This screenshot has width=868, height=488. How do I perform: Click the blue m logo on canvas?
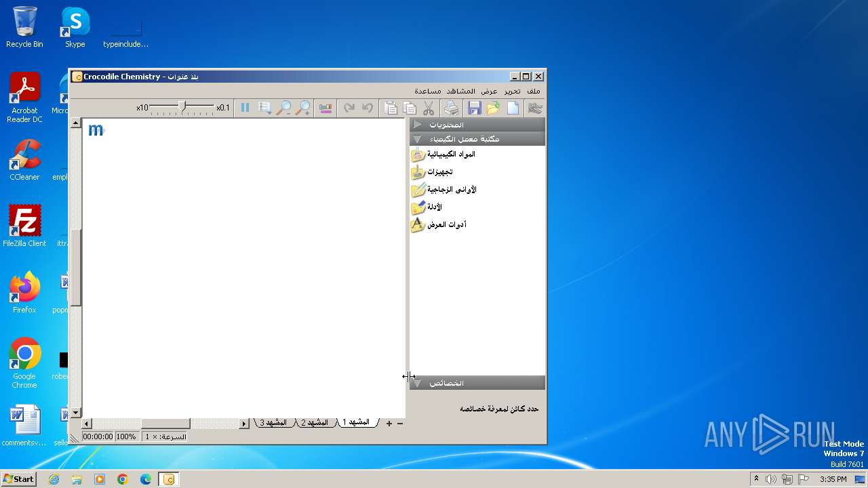point(96,130)
